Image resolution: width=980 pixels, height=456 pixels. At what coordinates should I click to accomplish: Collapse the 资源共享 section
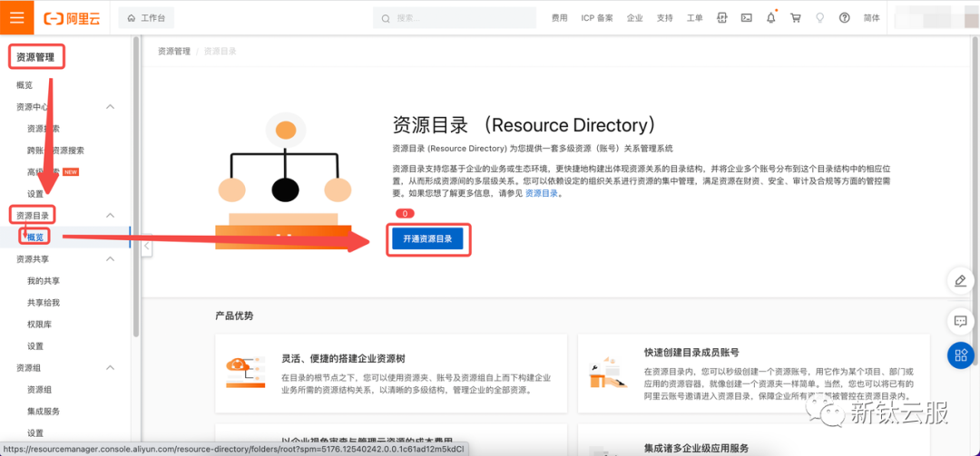110,258
